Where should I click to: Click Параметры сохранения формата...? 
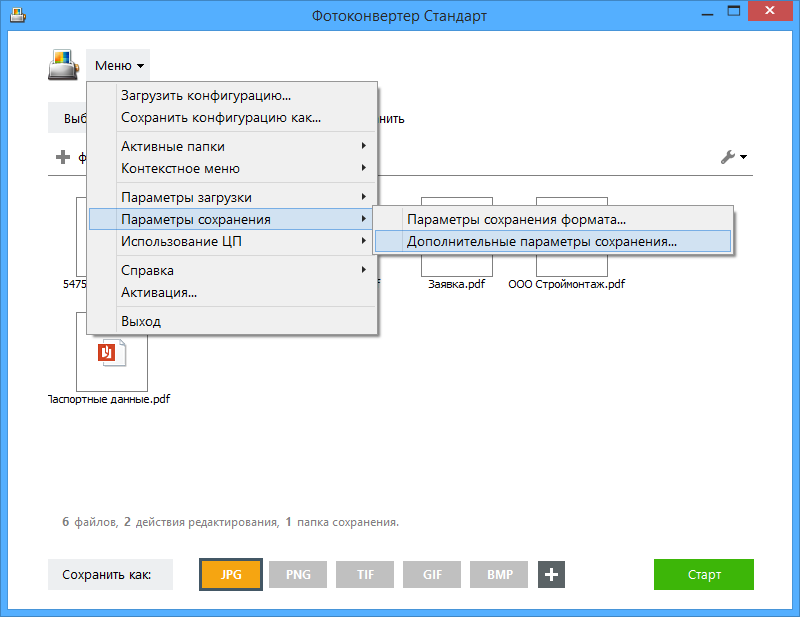pos(553,219)
